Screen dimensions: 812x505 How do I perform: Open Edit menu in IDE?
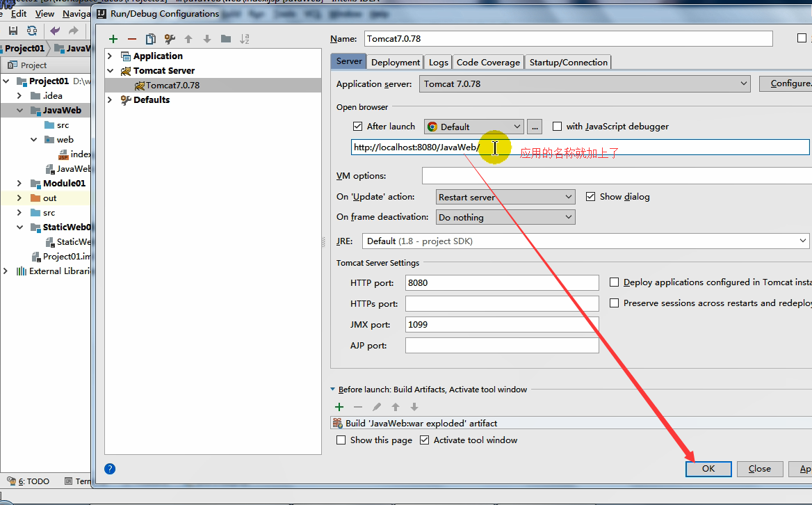pyautogui.click(x=19, y=14)
